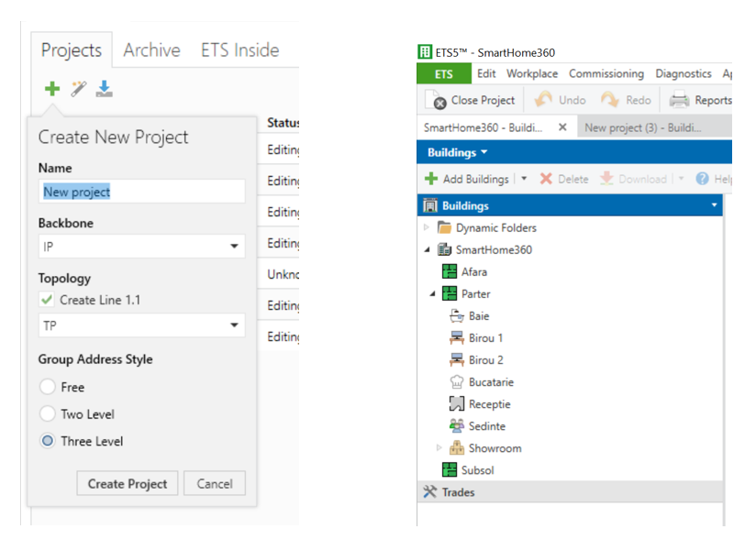The image size is (756, 551).
Task: Toggle the Create Line 1.1 checkbox
Action: click(47, 300)
